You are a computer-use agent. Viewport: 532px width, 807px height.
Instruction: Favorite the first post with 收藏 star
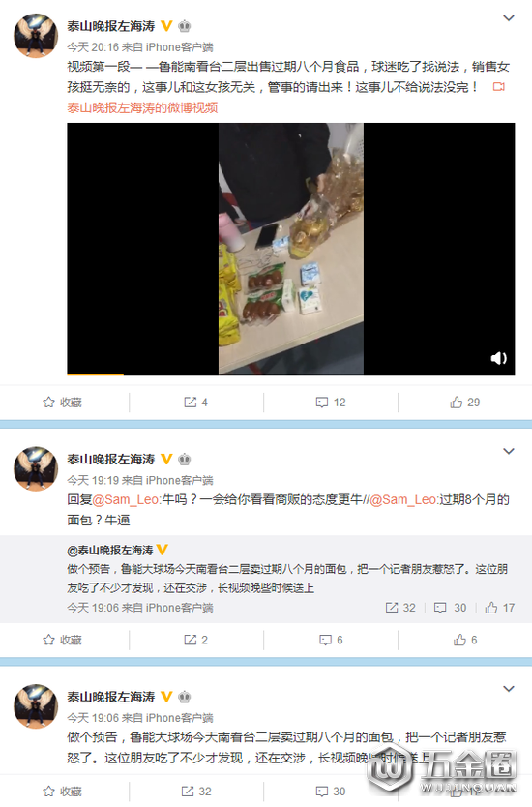click(x=62, y=403)
